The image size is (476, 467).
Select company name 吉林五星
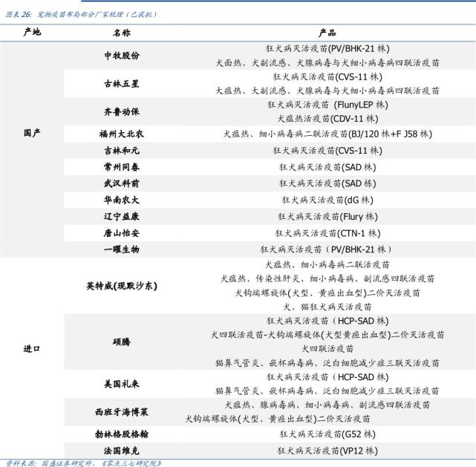point(122,83)
